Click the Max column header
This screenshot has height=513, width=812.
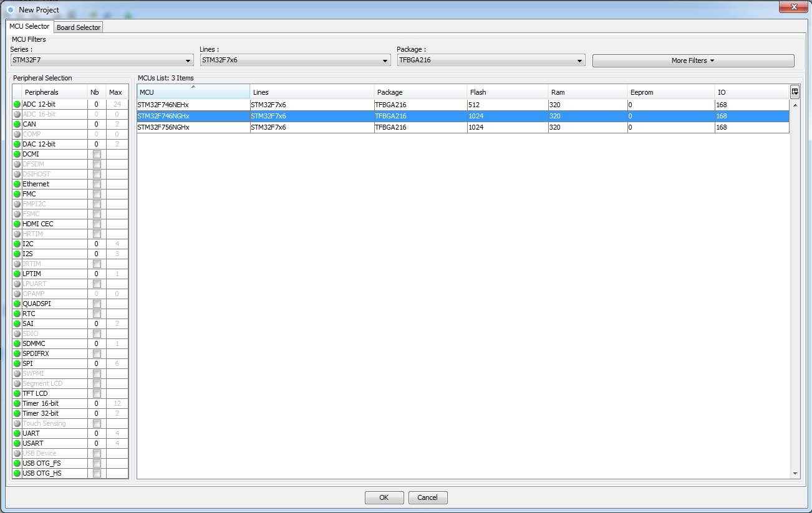tap(117, 92)
